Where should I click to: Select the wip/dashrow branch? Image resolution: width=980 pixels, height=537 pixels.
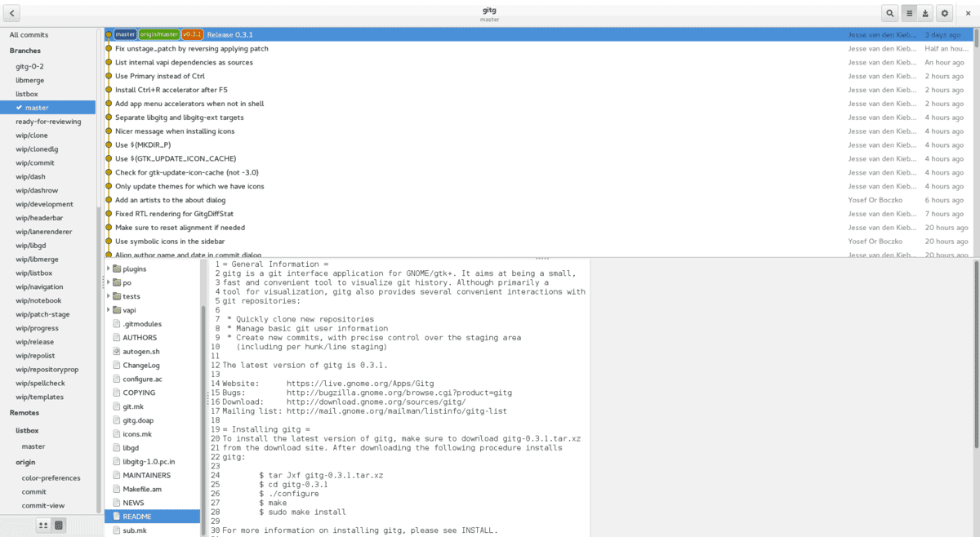47,190
